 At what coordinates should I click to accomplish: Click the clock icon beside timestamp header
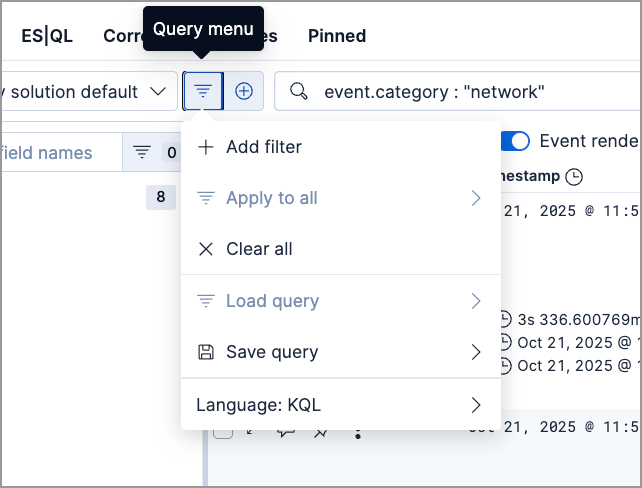tap(573, 177)
